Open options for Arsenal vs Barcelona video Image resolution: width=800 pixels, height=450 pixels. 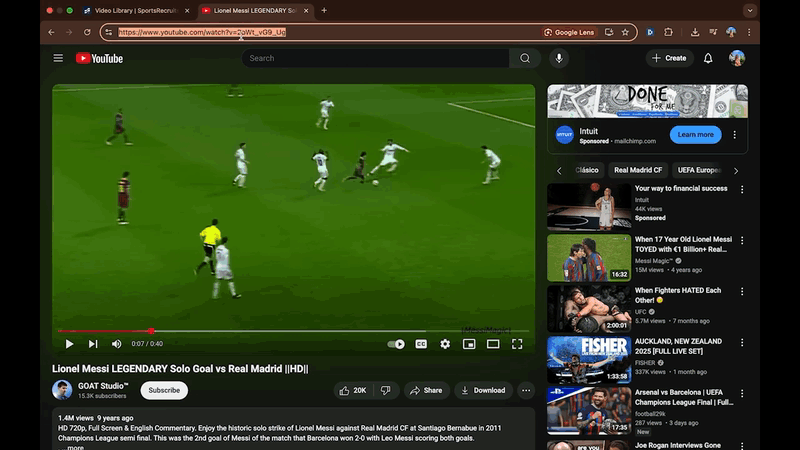[742, 393]
